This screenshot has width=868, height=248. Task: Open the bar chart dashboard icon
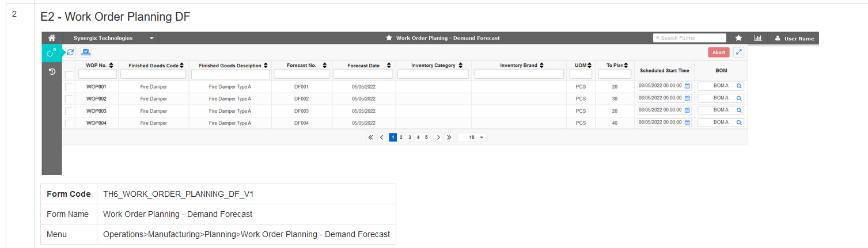click(758, 38)
